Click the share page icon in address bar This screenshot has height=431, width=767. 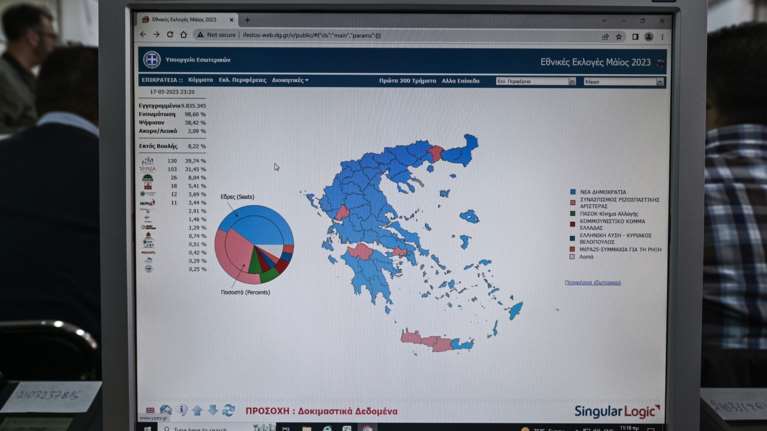(x=605, y=37)
